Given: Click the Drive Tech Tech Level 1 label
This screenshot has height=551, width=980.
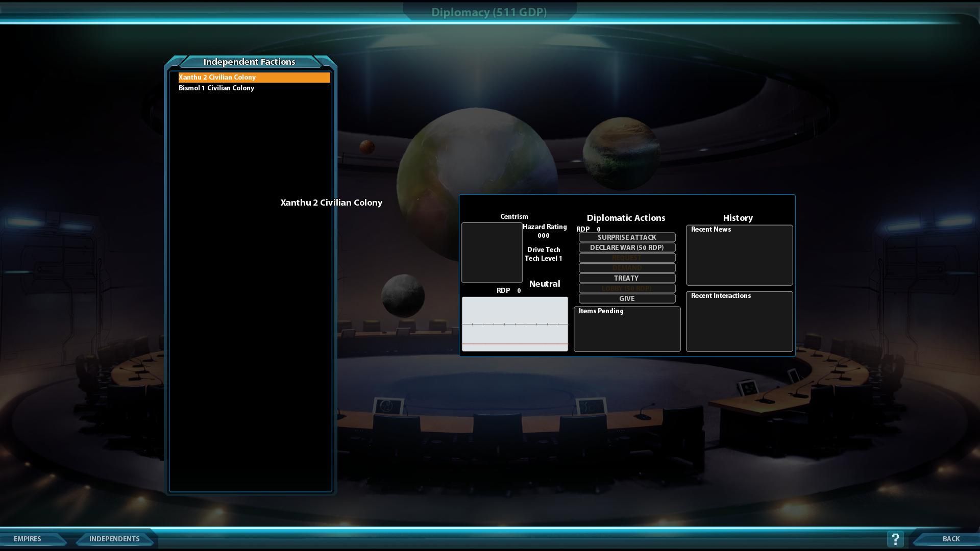Looking at the screenshot, I should pyautogui.click(x=544, y=254).
